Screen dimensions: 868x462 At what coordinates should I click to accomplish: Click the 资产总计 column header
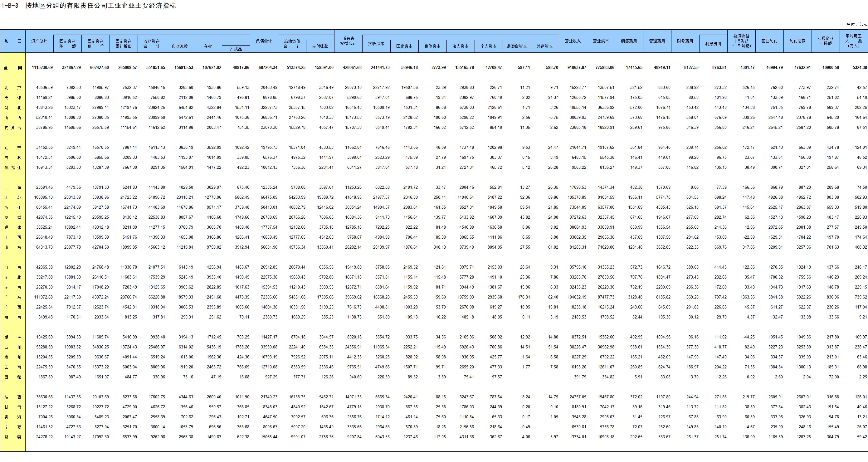[39, 41]
